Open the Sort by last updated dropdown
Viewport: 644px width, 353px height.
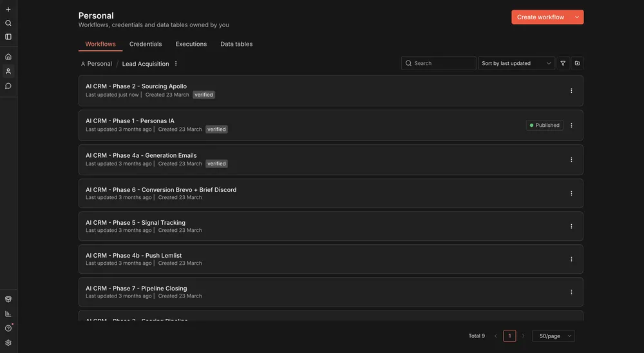(x=516, y=63)
